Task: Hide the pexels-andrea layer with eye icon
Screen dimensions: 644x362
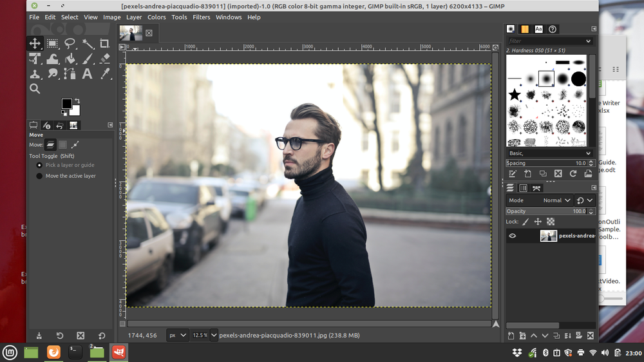Action: [x=513, y=236]
